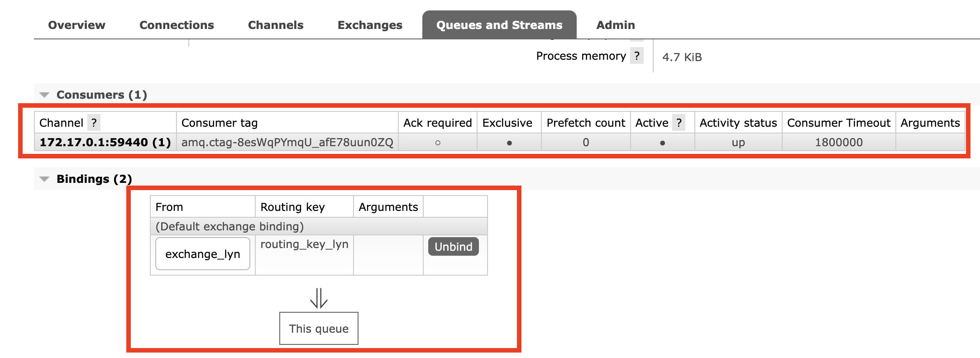Click the routing_key_lyn cell

tap(304, 255)
